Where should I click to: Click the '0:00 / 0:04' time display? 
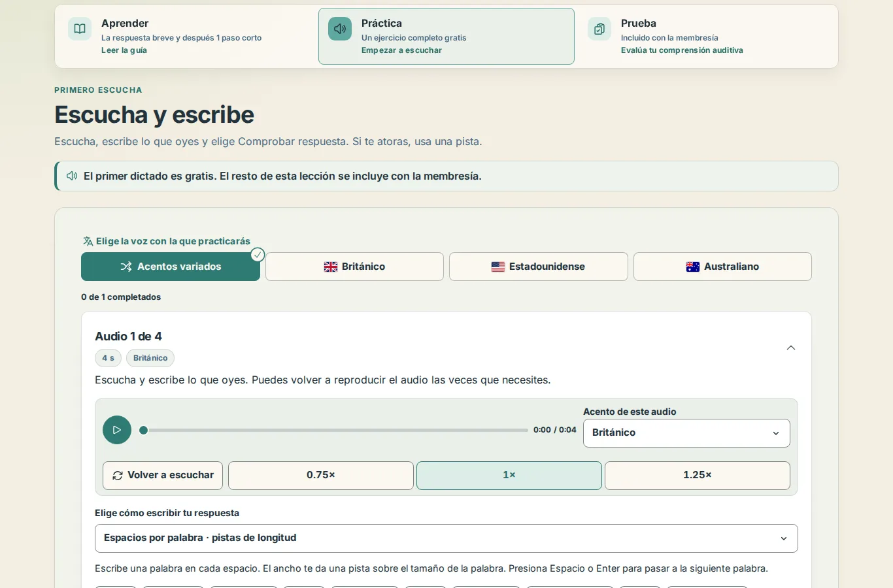(x=555, y=430)
